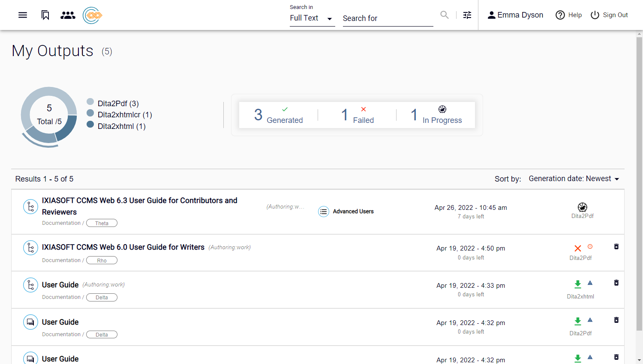The image size is (643, 364).
Task: Delete the Apr 19 4:33 pm output
Action: point(616,283)
